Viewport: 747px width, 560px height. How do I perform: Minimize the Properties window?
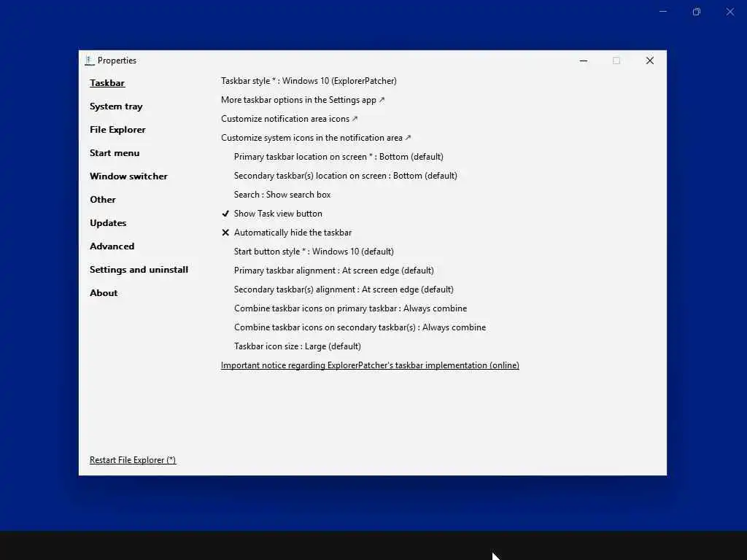[x=583, y=61]
